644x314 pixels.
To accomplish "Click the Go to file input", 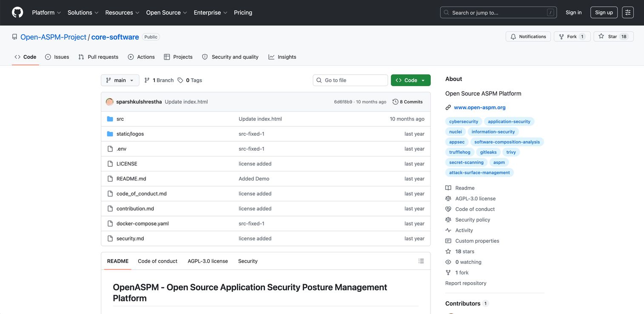I will coord(350,80).
